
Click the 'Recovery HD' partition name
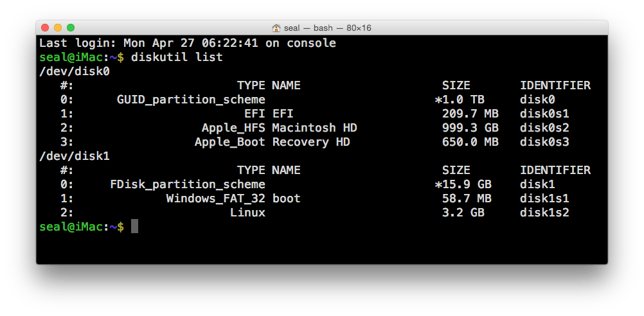coord(311,142)
